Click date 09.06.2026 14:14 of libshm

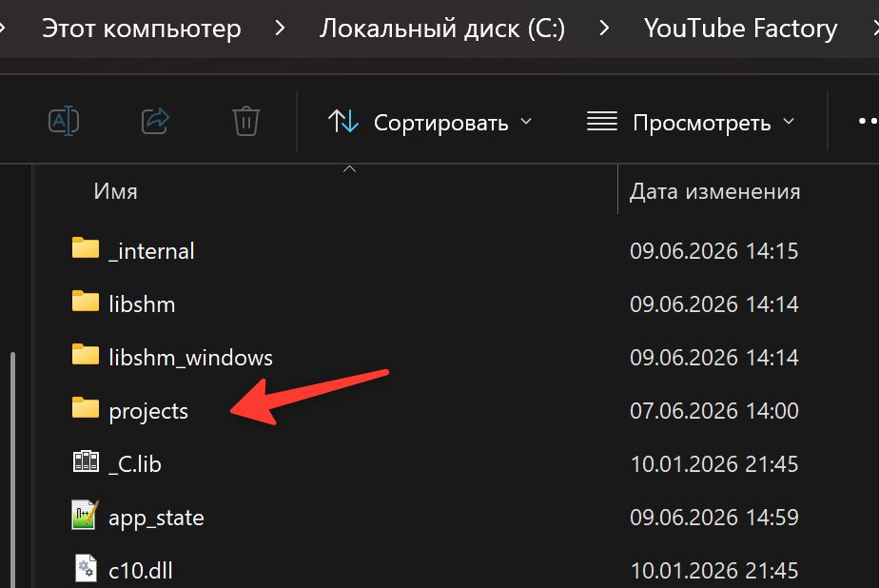(714, 304)
